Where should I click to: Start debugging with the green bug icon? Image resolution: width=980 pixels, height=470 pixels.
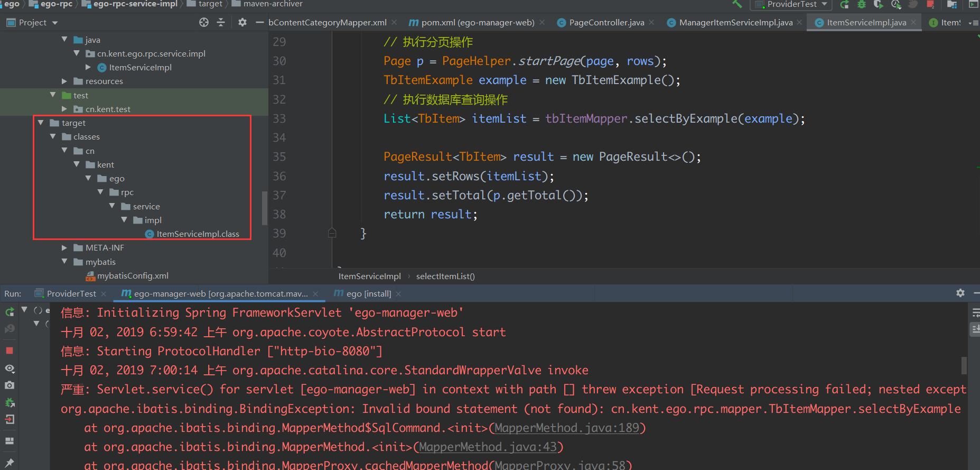point(862,4)
